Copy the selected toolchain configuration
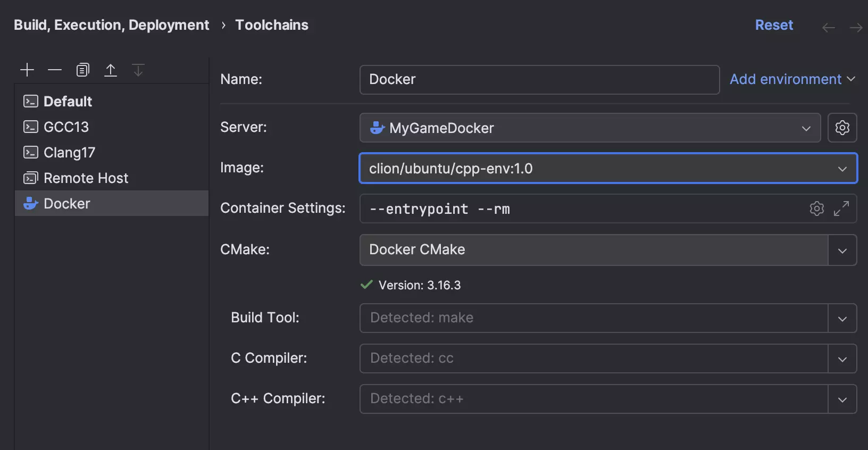 [x=82, y=70]
